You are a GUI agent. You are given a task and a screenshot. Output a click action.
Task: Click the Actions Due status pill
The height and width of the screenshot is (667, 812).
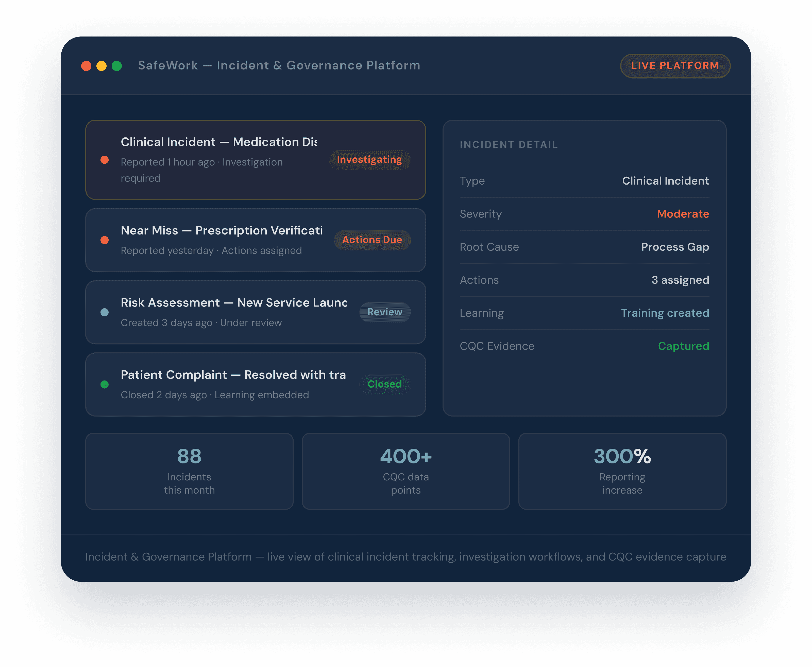click(372, 240)
